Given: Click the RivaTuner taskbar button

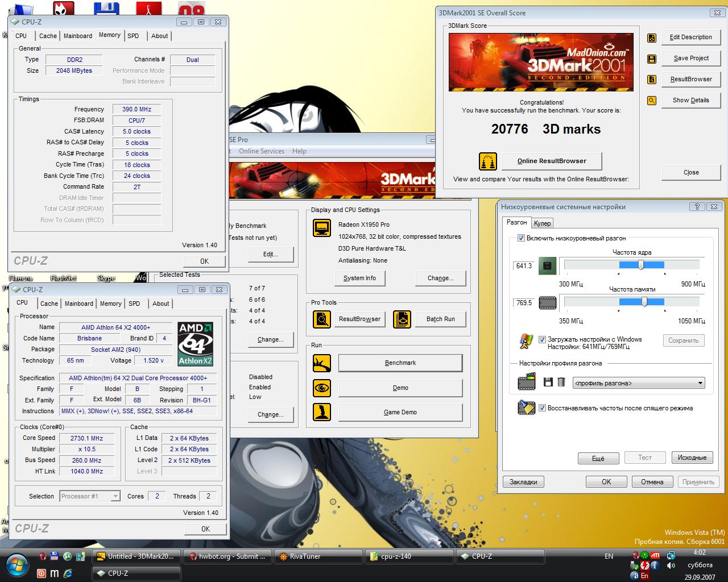Looking at the screenshot, I should click(318, 556).
